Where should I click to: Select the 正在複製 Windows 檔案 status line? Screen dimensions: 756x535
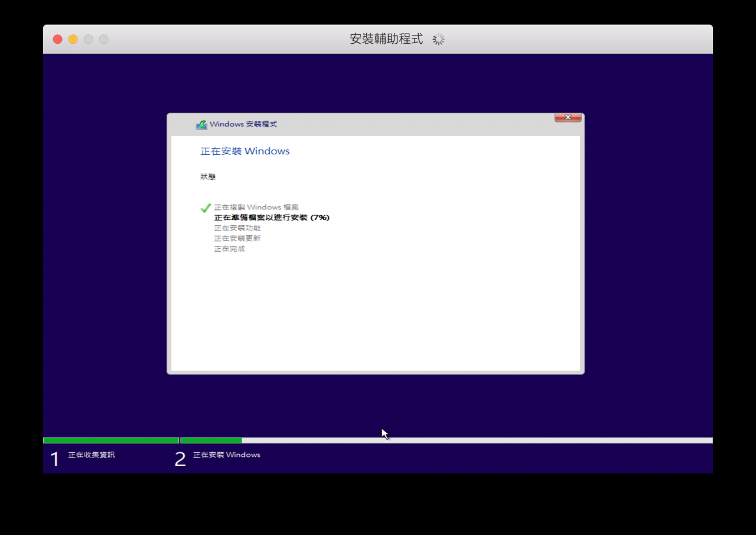256,207
